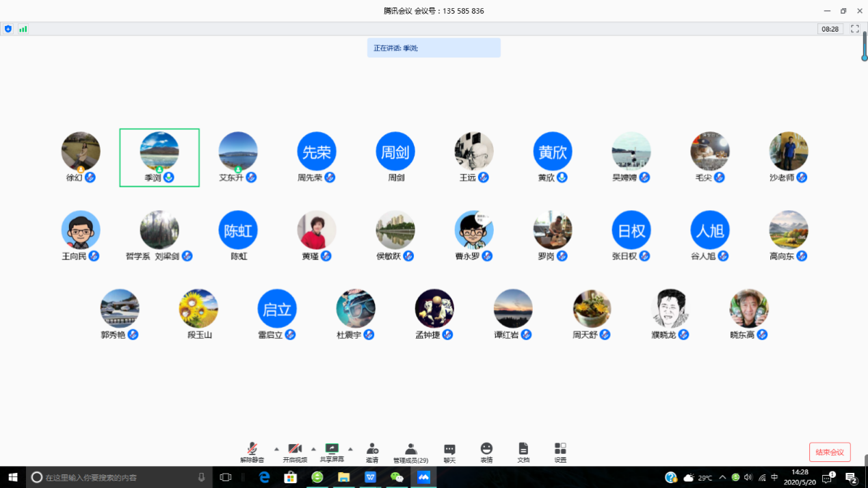The width and height of the screenshot is (868, 488).
Task: Unmute microphone with 解除静音 button
Action: pos(252,452)
